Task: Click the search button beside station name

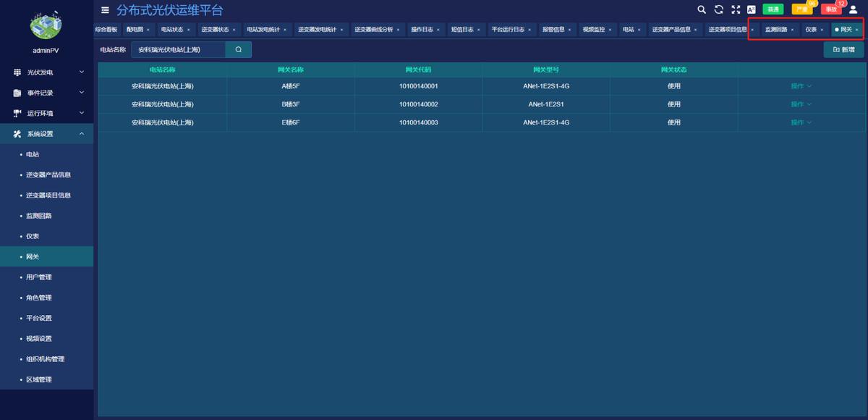Action: click(238, 50)
